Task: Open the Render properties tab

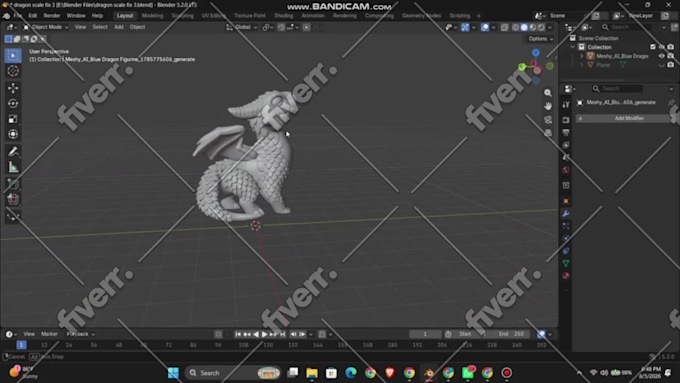Action: pos(566,119)
